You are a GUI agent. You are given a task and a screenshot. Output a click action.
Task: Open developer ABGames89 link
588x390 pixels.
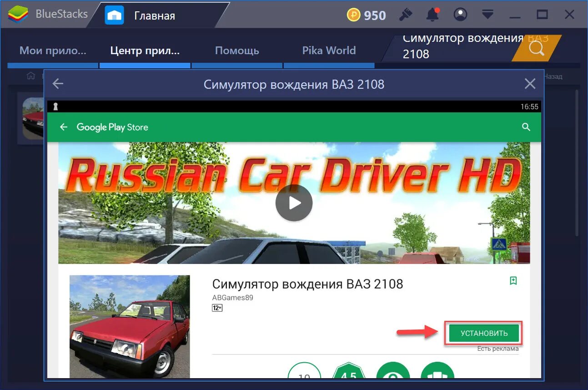click(x=232, y=298)
